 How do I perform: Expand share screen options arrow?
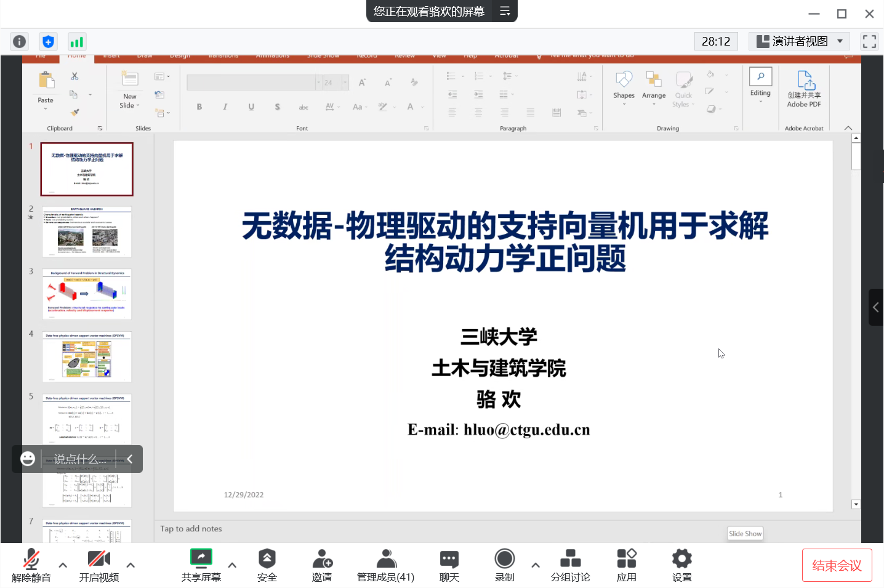coord(232,565)
